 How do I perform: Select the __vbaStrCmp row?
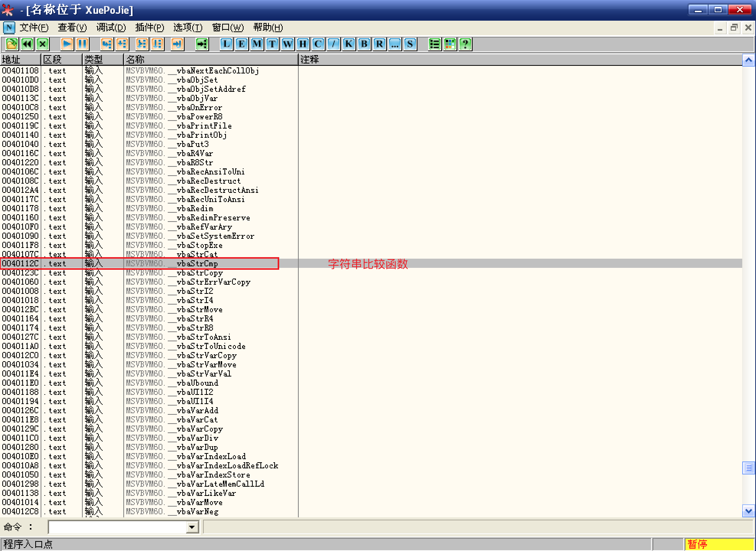(197, 264)
